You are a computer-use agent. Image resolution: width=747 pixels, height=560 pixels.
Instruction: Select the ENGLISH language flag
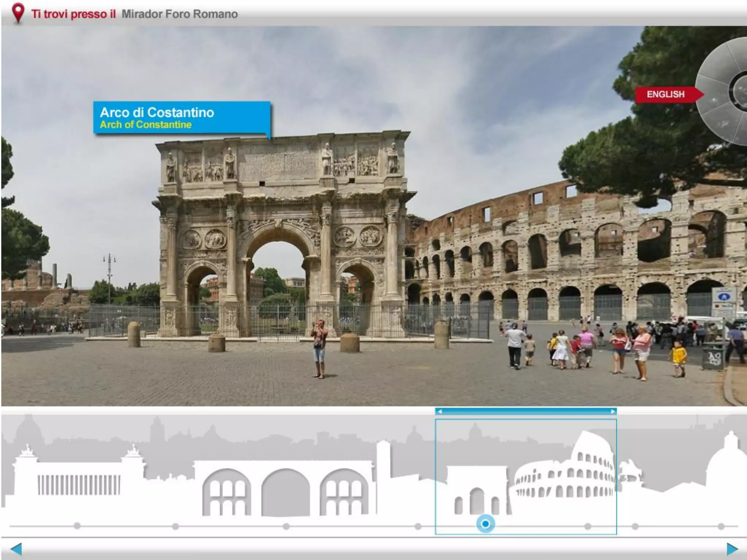(666, 94)
